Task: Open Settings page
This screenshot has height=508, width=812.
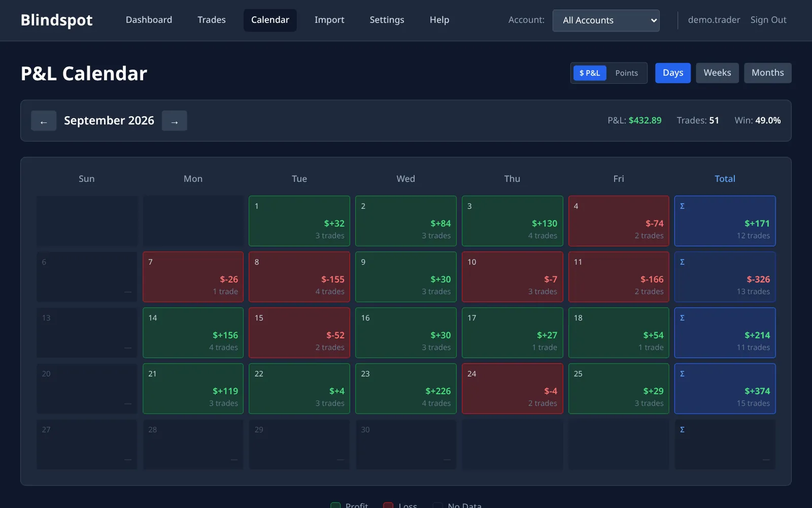Action: pos(387,20)
